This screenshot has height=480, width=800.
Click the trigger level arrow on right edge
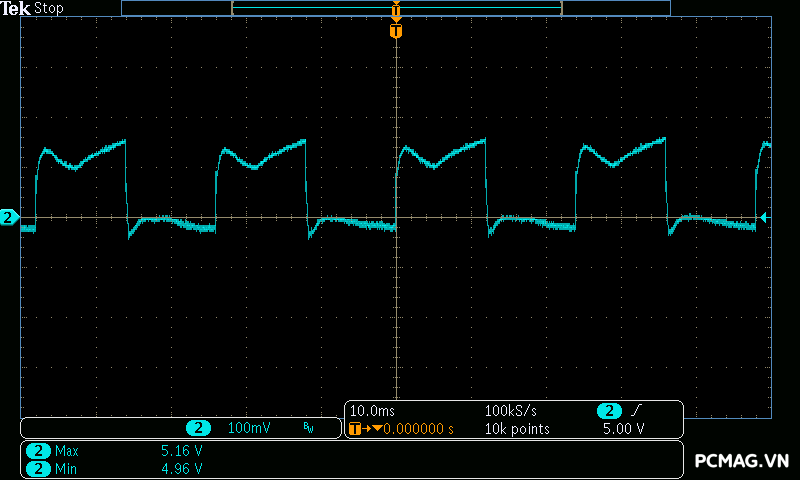click(764, 217)
